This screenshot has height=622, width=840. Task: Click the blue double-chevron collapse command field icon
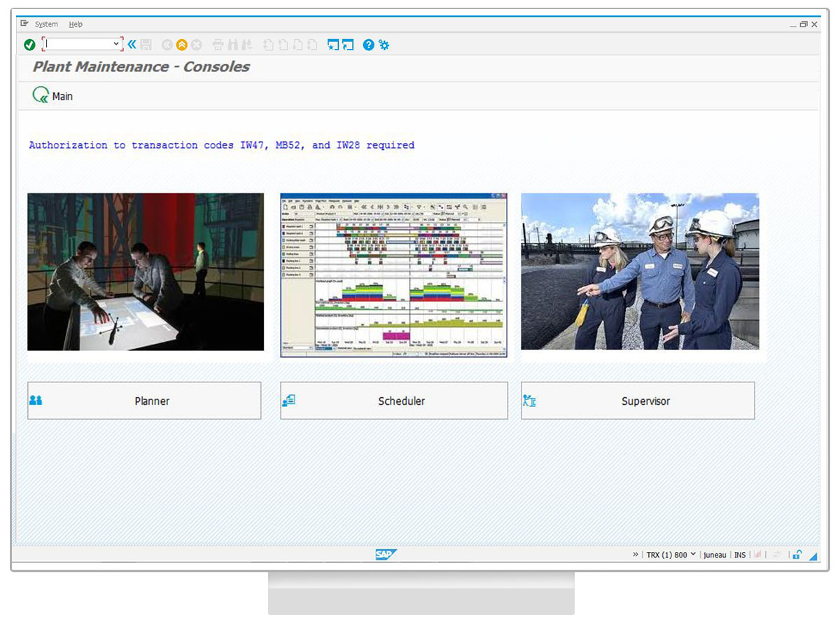coord(132,45)
